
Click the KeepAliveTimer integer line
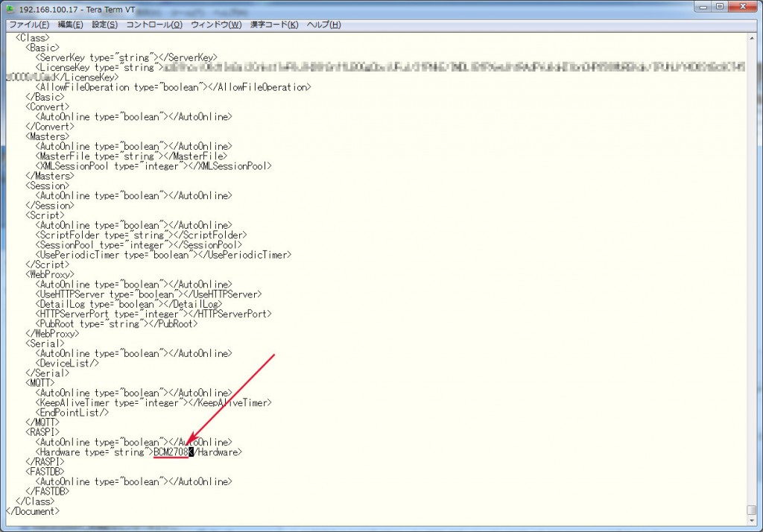[153, 402]
